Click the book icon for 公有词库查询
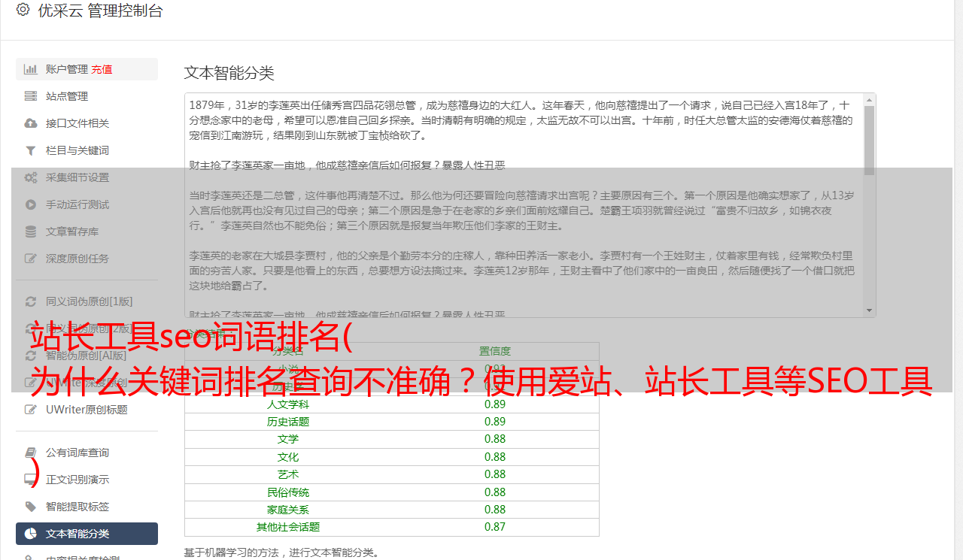Image resolution: width=963 pixels, height=560 pixels. [31, 453]
